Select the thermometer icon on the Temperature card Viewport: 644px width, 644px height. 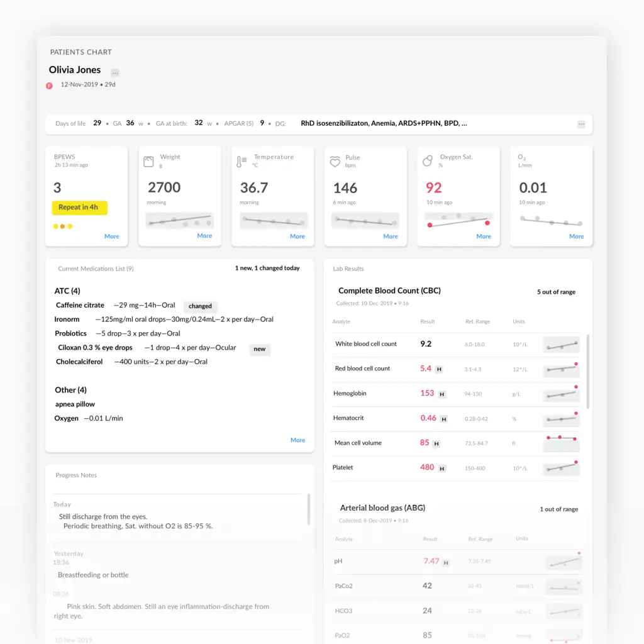click(x=241, y=159)
